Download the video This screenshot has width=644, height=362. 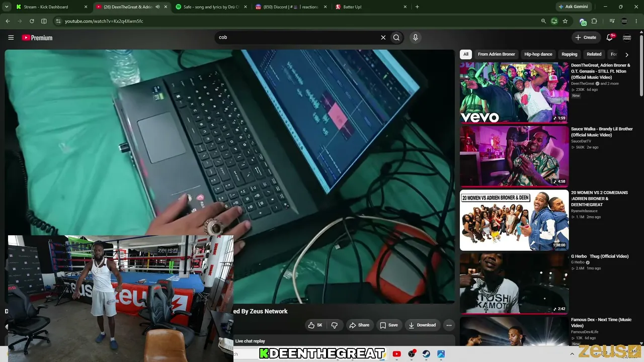pos(422,325)
